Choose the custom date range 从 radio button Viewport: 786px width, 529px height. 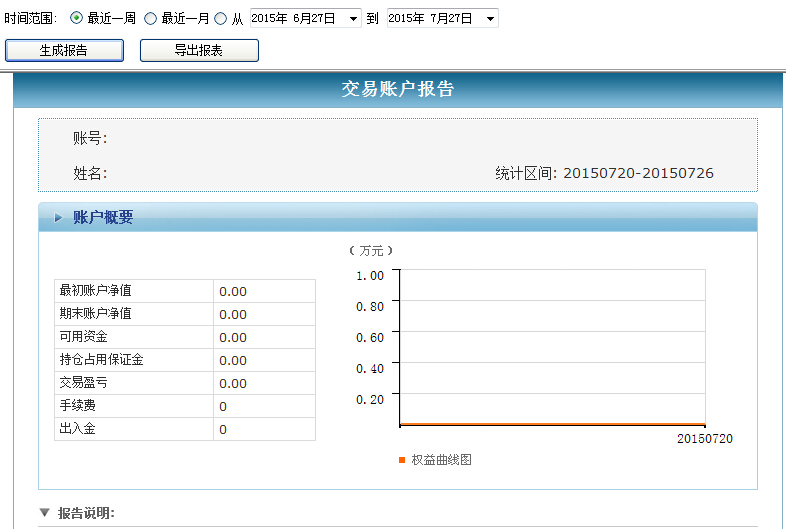(221, 19)
